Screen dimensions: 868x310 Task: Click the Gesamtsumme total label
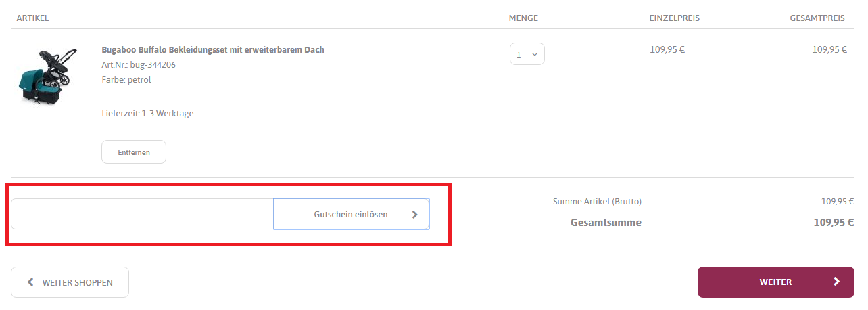coord(606,223)
